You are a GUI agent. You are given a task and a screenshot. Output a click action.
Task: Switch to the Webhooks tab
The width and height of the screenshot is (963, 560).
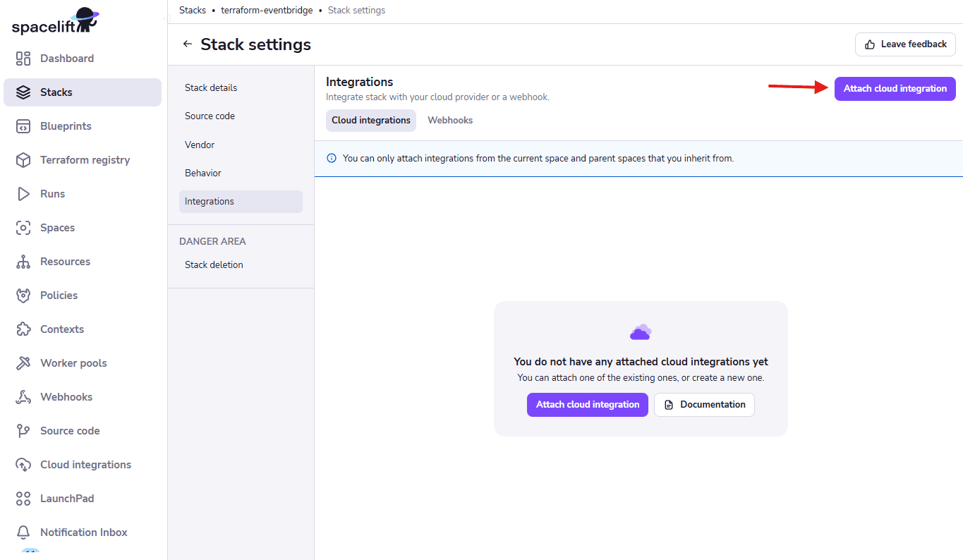point(450,121)
